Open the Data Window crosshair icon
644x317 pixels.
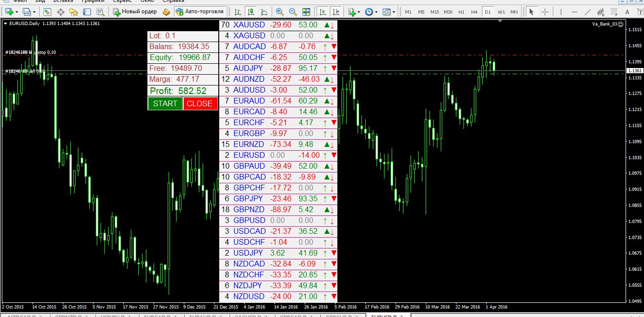click(60, 11)
